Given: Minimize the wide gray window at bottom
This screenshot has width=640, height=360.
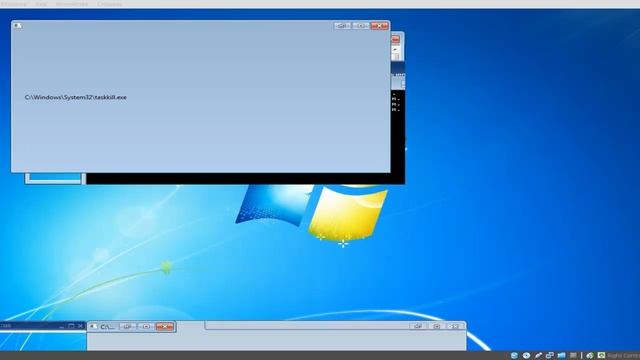Looking at the screenshot, I should 418,326.
